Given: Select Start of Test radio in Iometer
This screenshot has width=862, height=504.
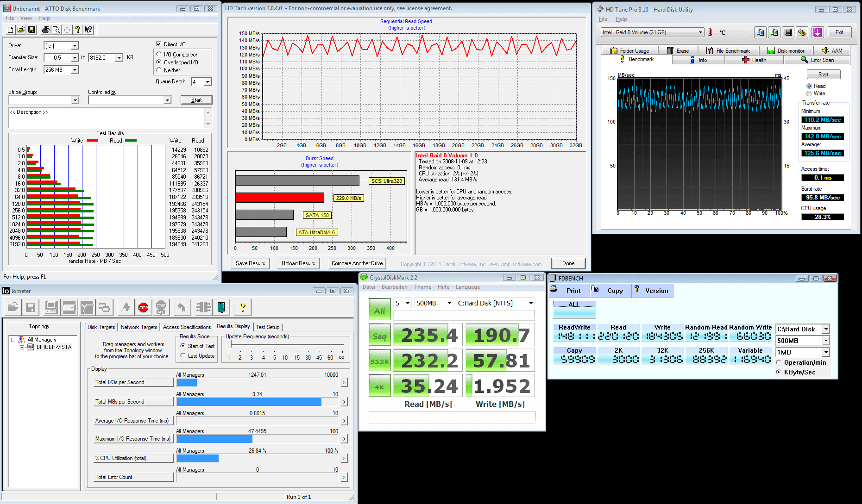Looking at the screenshot, I should point(183,346).
